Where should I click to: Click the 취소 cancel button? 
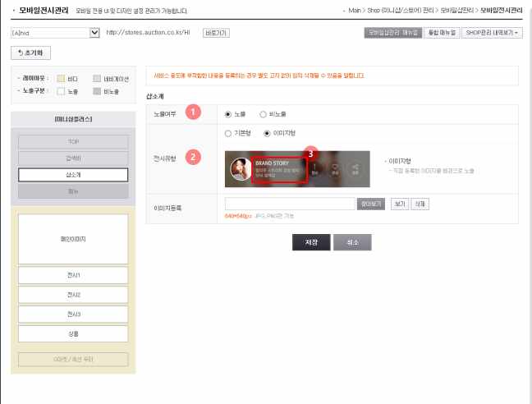coord(352,242)
